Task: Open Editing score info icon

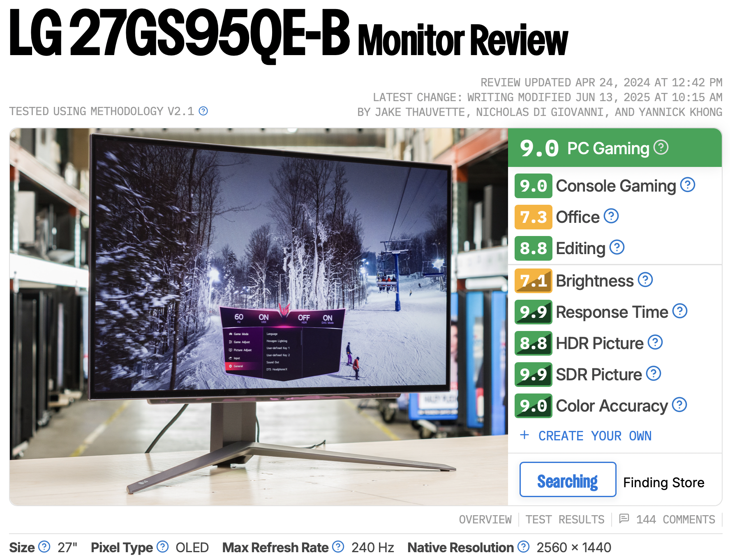Action: [617, 248]
